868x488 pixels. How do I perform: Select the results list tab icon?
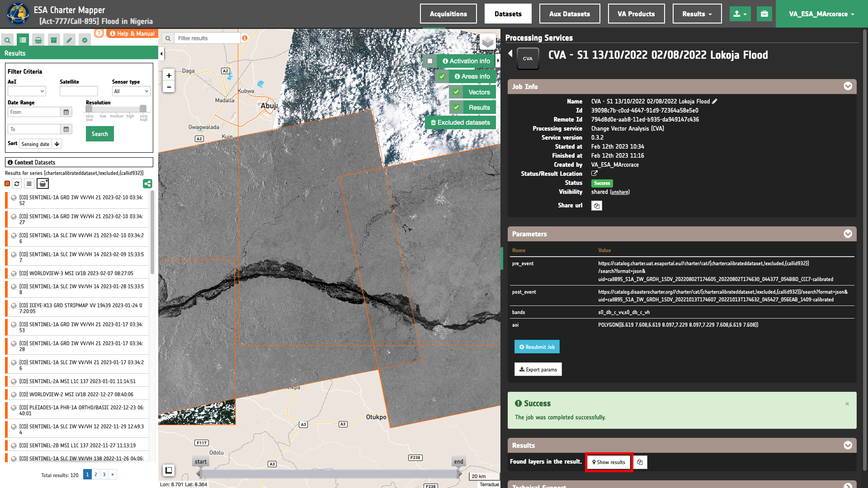click(x=23, y=40)
